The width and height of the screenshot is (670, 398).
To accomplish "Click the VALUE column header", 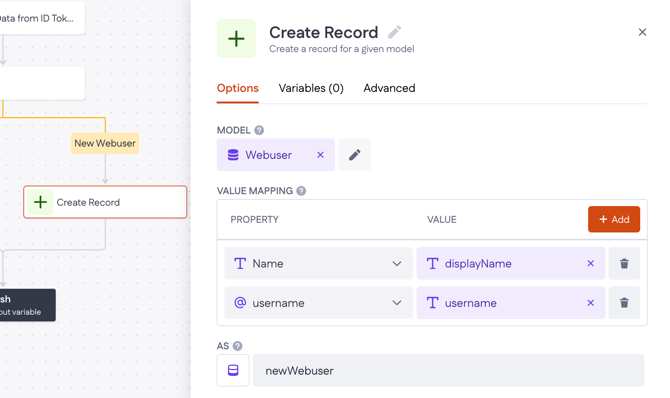I will pos(441,219).
